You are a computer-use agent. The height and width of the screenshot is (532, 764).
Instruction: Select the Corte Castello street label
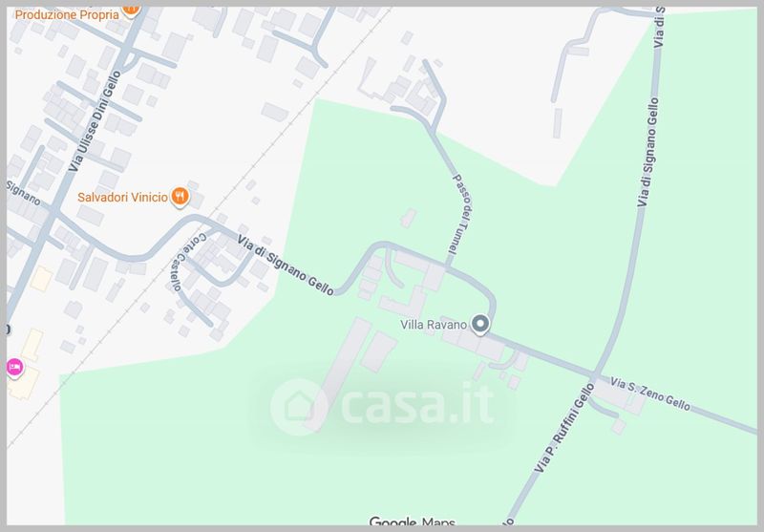(188, 261)
